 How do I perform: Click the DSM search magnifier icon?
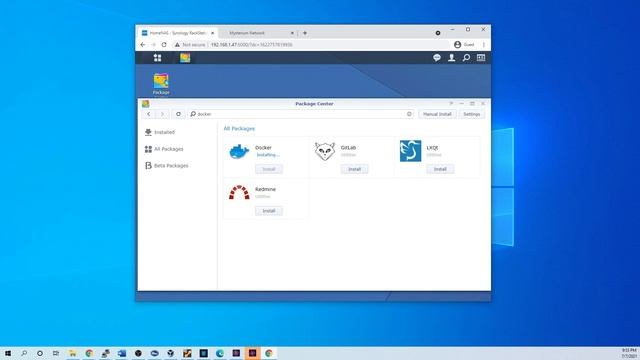(466, 58)
